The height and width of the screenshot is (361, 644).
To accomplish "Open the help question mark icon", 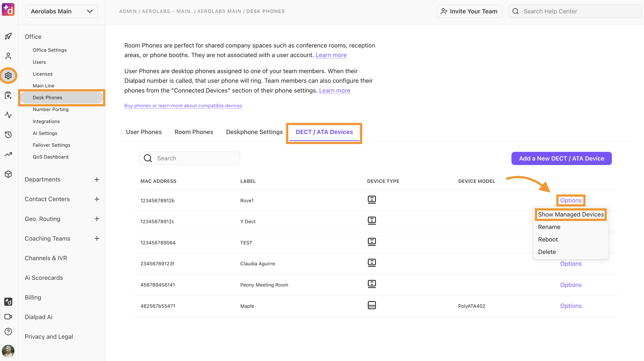I will pos(8,332).
